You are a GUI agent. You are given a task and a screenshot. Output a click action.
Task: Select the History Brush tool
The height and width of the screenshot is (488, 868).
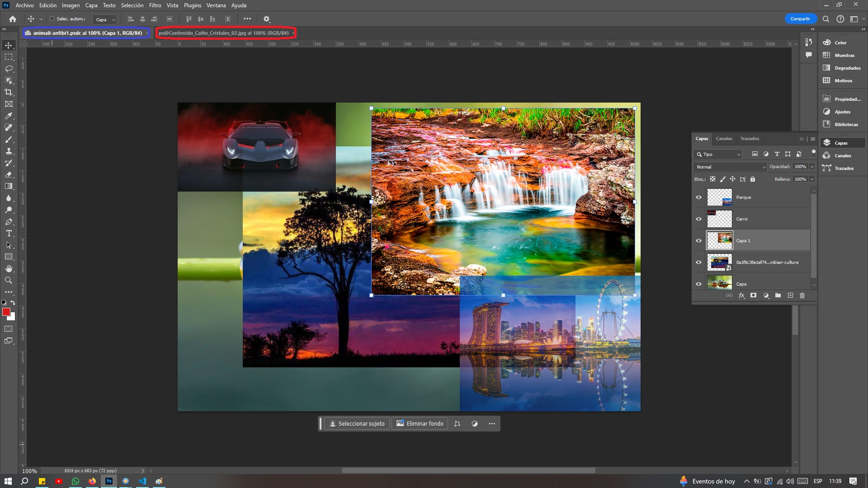click(x=9, y=163)
